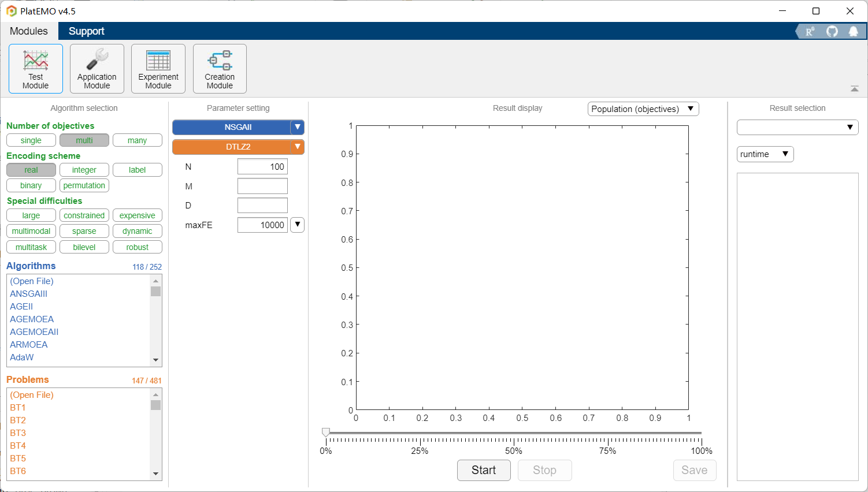Click the progress slider track at 50%
This screenshot has width=868, height=492.
click(x=514, y=433)
